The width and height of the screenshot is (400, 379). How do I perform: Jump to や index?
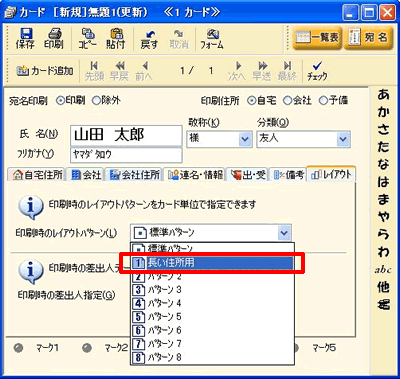pyautogui.click(x=383, y=217)
